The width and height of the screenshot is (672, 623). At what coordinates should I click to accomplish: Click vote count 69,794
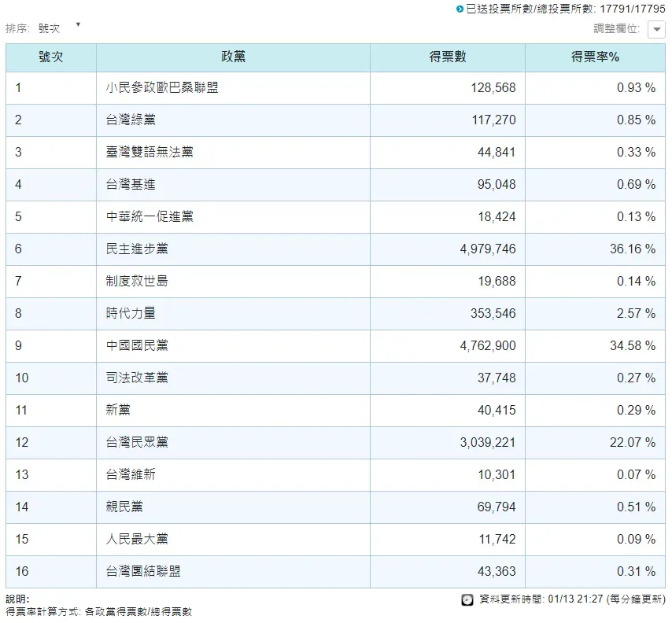point(497,507)
